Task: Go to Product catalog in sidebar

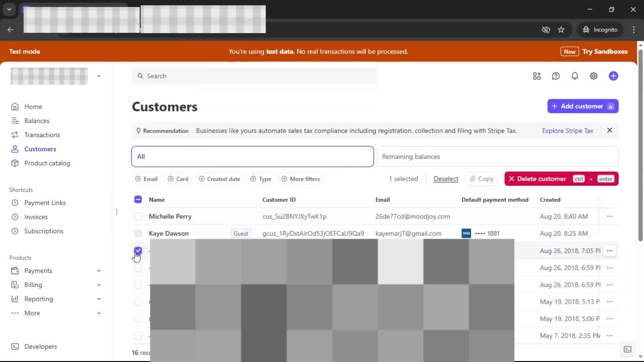Action: tap(47, 163)
